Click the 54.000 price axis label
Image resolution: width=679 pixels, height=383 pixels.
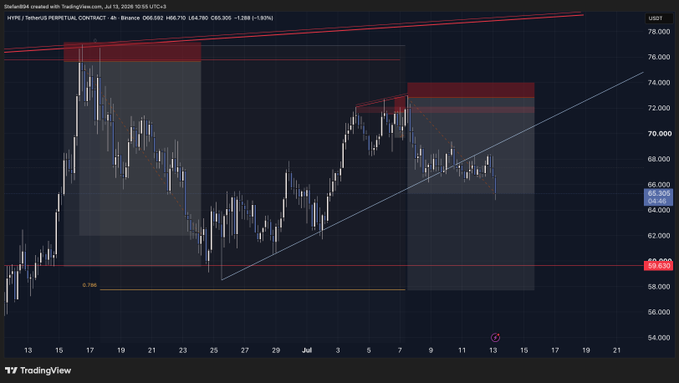[659, 338]
